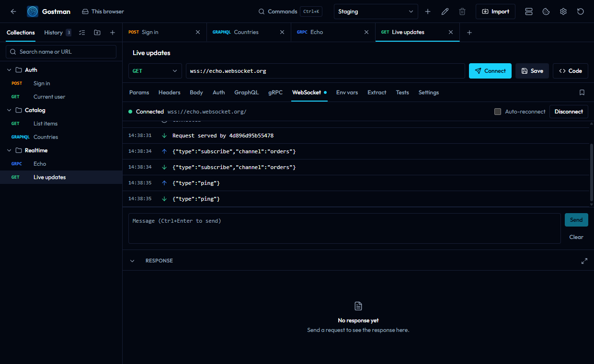The width and height of the screenshot is (594, 364).
Task: Enable the Auto-reconnect checkbox
Action: [498, 112]
